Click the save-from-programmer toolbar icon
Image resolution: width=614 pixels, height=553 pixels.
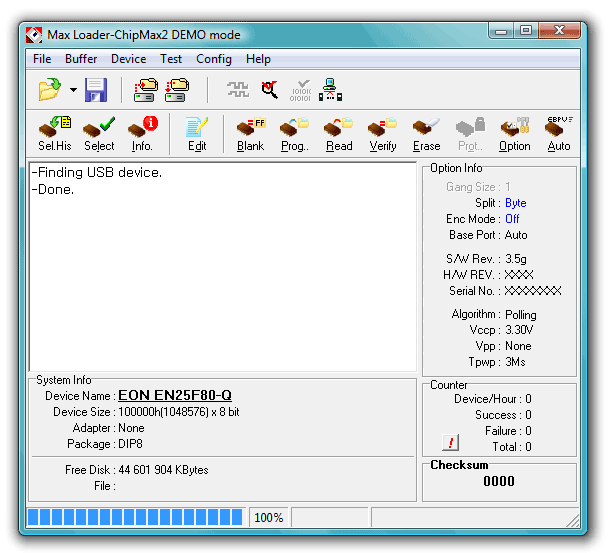[177, 90]
